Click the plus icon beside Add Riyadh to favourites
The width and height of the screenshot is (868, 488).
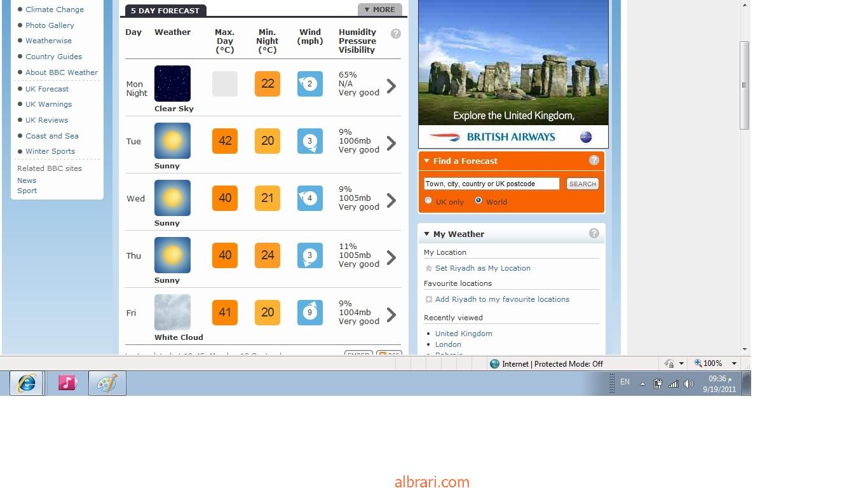tap(429, 299)
